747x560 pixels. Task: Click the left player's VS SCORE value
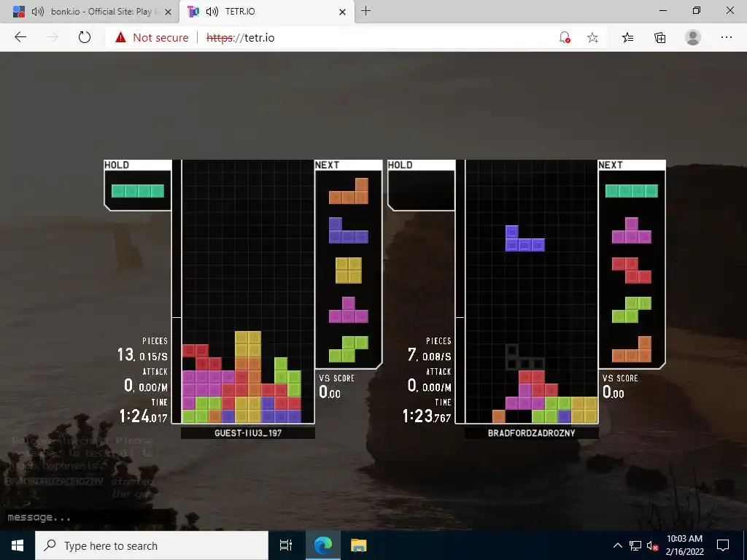coord(330,392)
